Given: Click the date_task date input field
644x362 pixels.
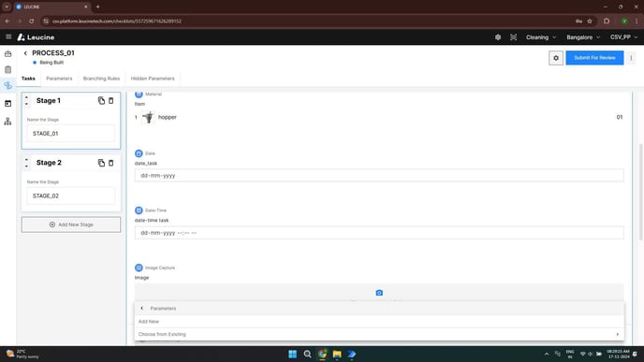Looking at the screenshot, I should click(379, 175).
